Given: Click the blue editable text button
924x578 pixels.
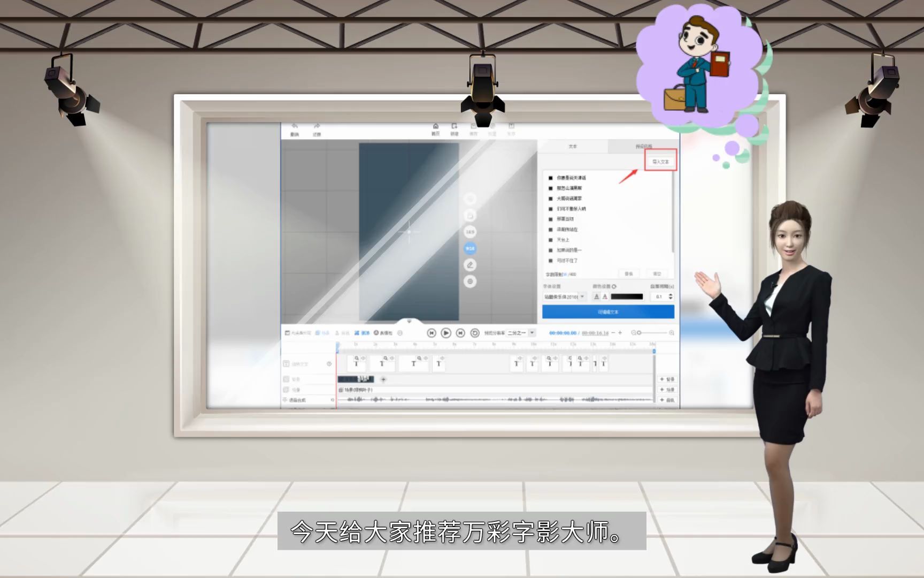Looking at the screenshot, I should (608, 312).
